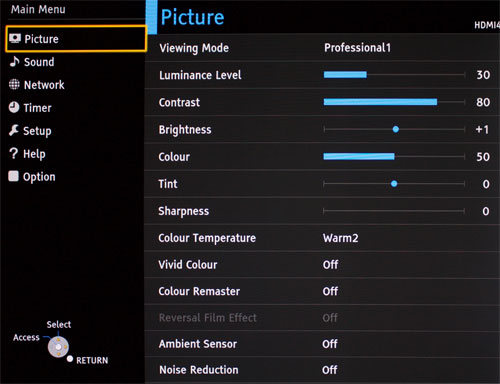
Task: Click the Brightness slider handle
Action: (x=396, y=129)
